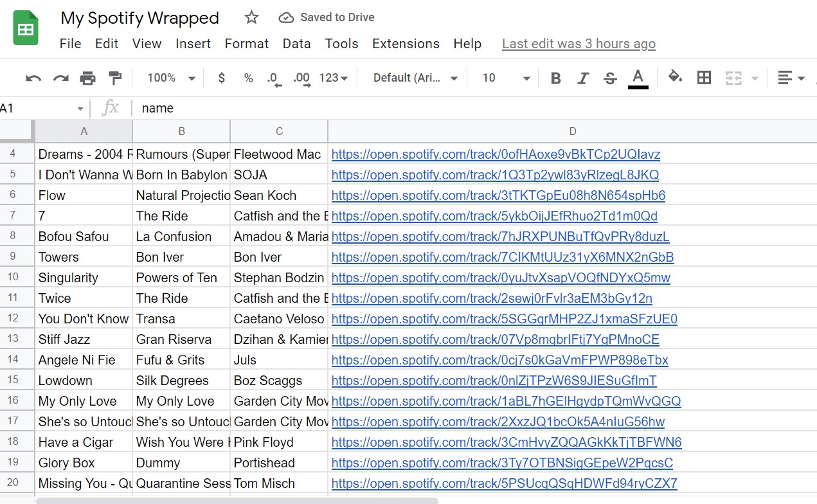Open the Sean Koch Flow Spotify link
817x504 pixels.
click(498, 195)
